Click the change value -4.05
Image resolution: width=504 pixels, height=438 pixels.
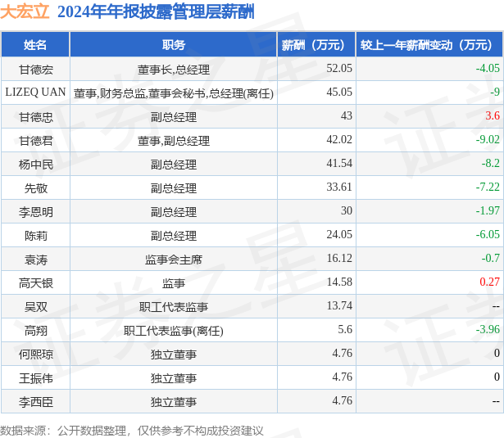point(488,68)
